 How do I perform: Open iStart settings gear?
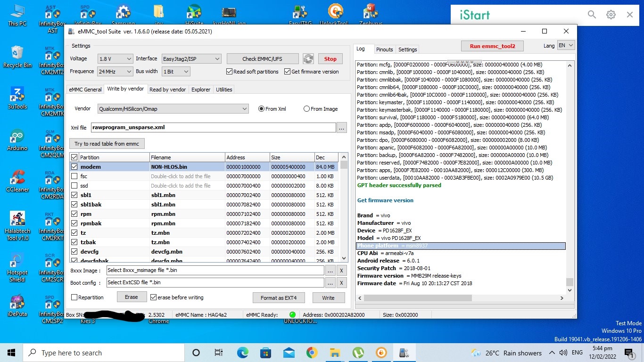[611, 15]
